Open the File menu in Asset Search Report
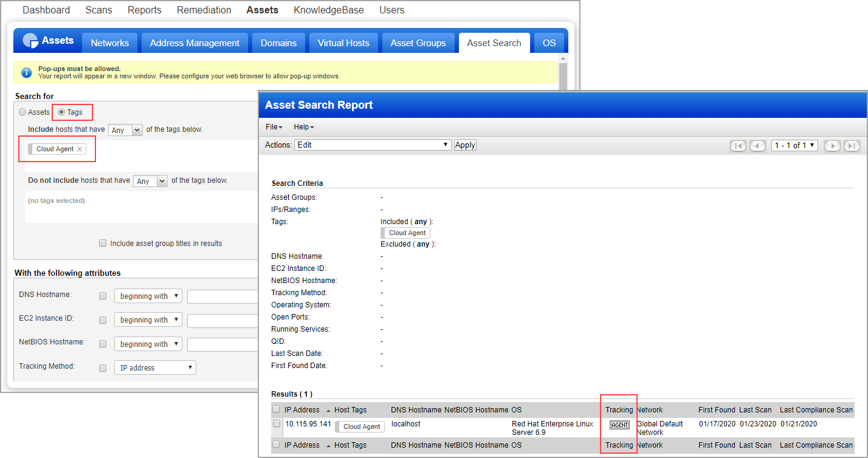This screenshot has height=458, width=868. coord(274,127)
